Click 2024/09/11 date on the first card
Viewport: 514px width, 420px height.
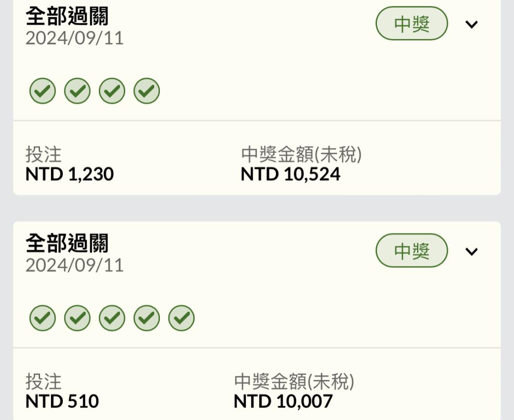(x=74, y=38)
